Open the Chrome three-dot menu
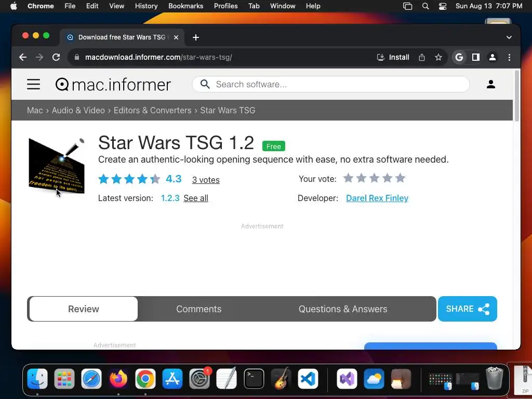This screenshot has height=399, width=532. coord(509,57)
